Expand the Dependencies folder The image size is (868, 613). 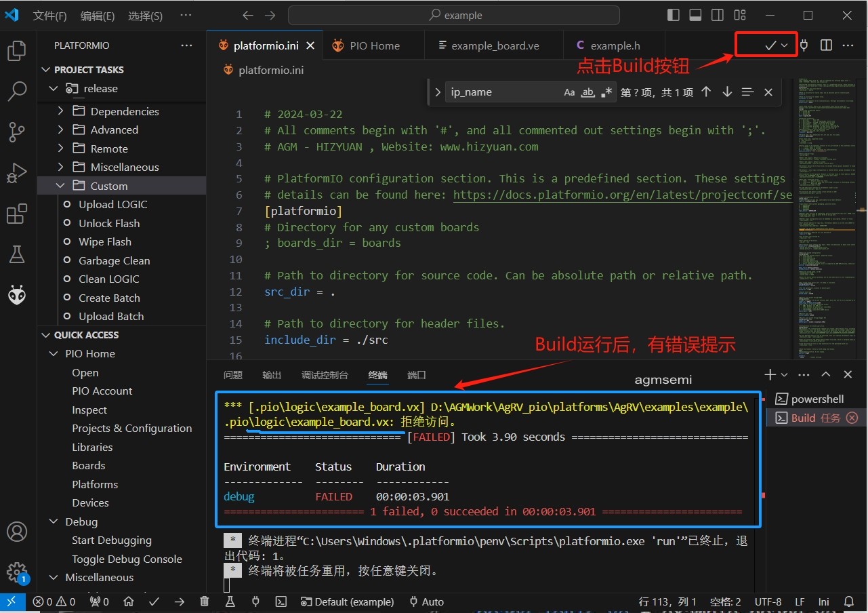click(x=61, y=111)
